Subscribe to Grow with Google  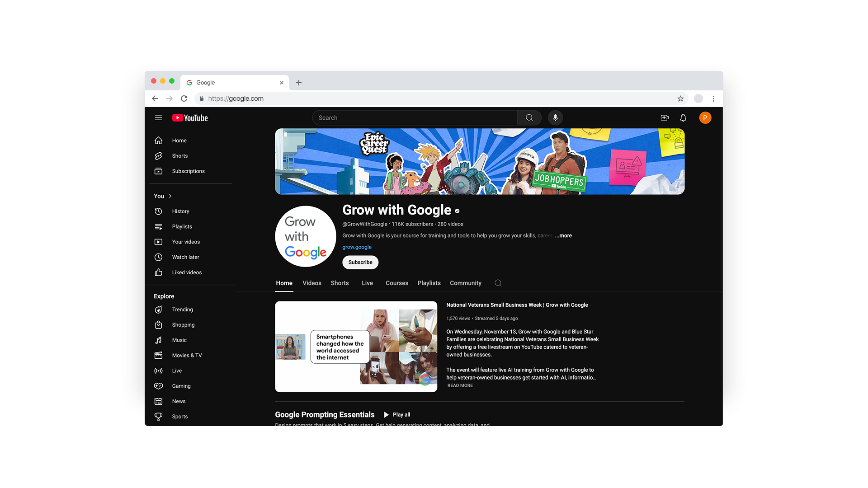pyautogui.click(x=360, y=262)
